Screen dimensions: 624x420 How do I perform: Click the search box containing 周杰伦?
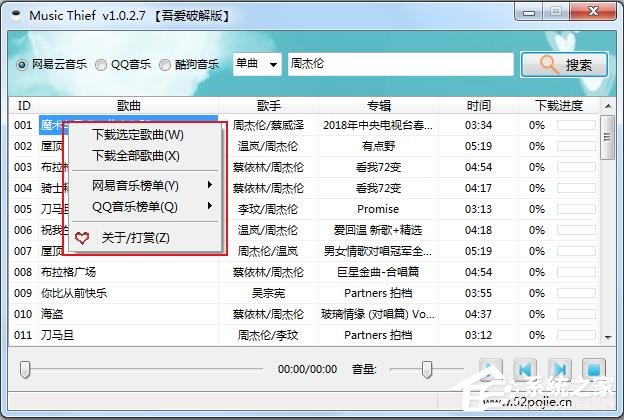coord(401,64)
